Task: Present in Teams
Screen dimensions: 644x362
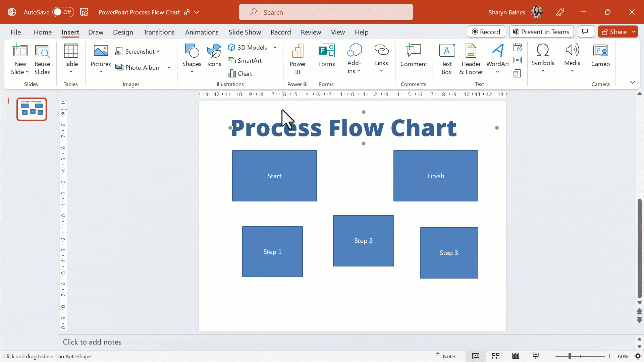Action: pyautogui.click(x=541, y=32)
